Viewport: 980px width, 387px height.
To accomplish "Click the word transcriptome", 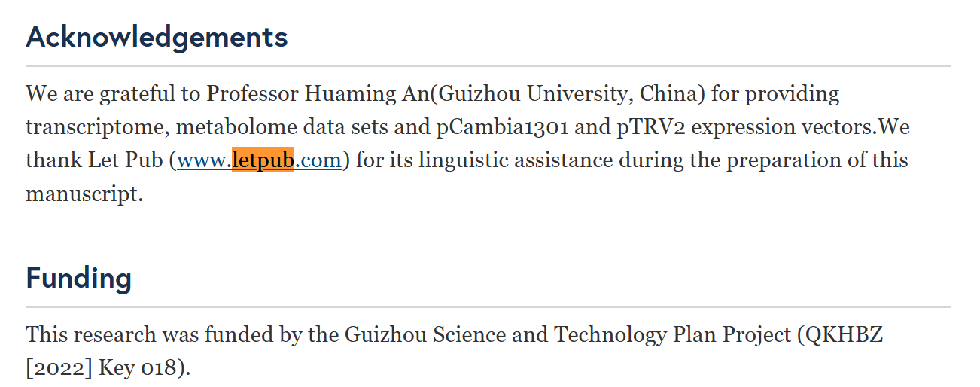I will pyautogui.click(x=96, y=127).
